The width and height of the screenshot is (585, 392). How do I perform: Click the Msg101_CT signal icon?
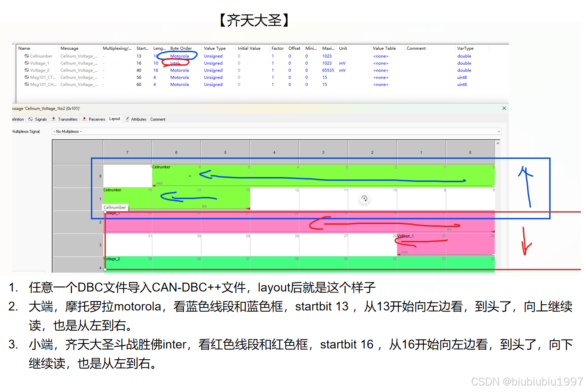tap(27, 77)
